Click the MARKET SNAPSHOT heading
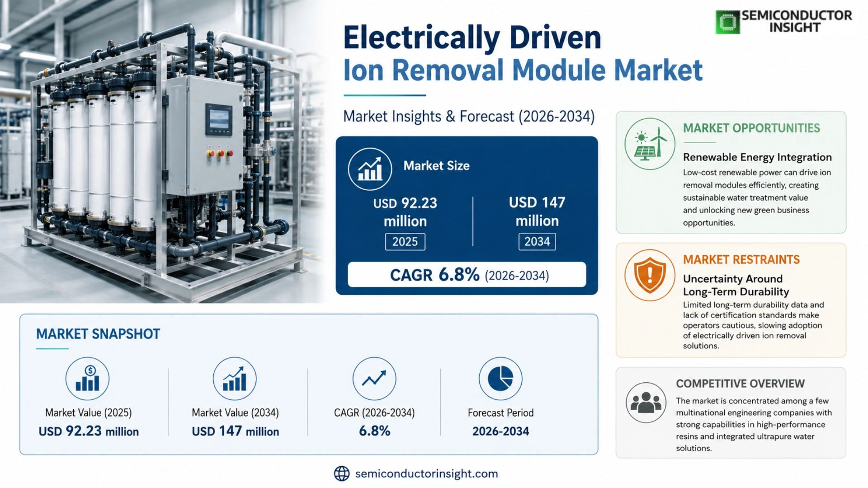The width and height of the screenshot is (868, 488). tap(98, 334)
